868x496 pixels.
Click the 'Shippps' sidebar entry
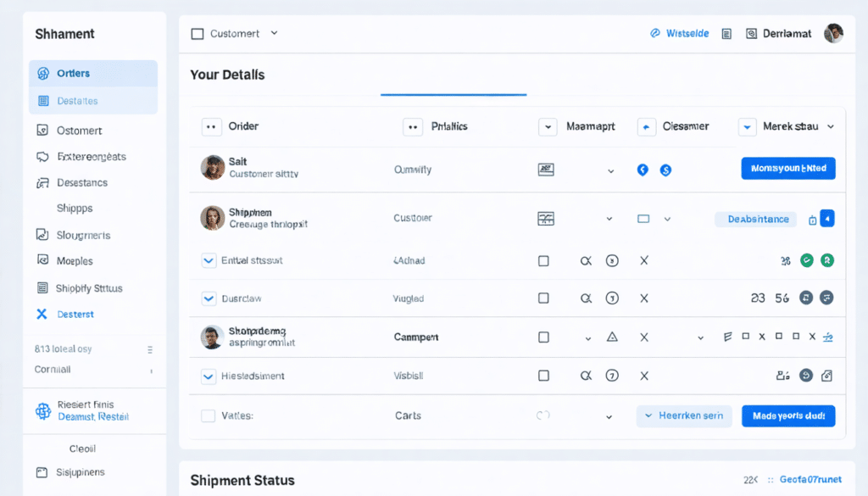pos(75,208)
